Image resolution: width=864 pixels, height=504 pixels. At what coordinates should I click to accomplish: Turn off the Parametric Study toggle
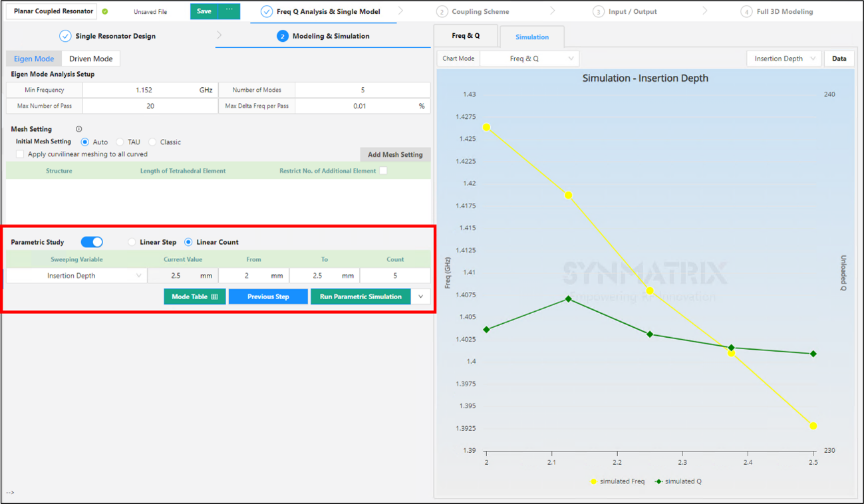tap(92, 242)
